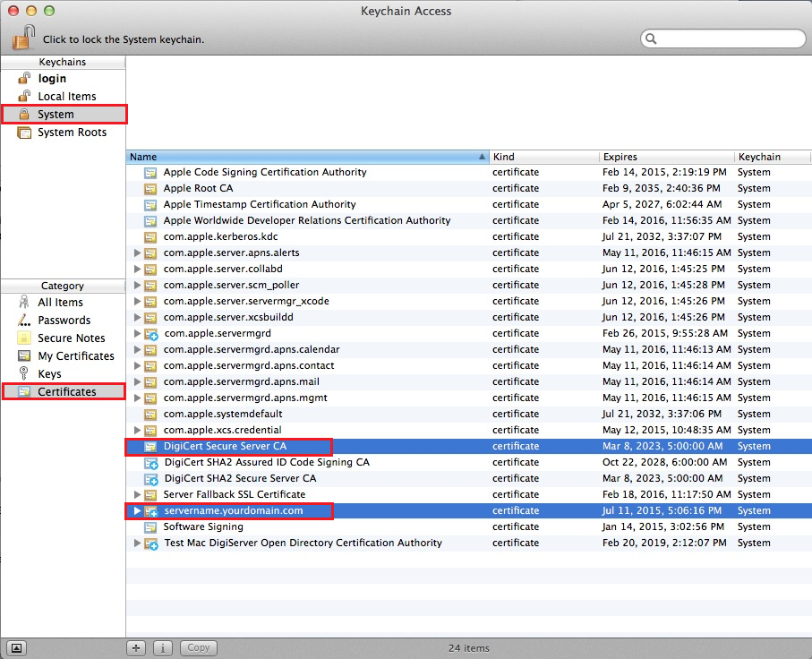Click the search field in toolbar
The height and width of the screenshot is (659, 812).
pyautogui.click(x=723, y=39)
